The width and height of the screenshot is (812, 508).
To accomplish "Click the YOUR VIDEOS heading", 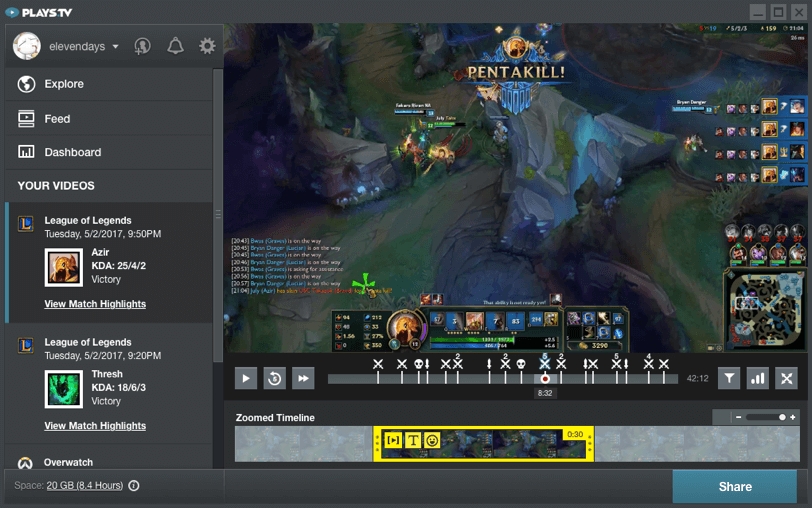I will tap(56, 186).
